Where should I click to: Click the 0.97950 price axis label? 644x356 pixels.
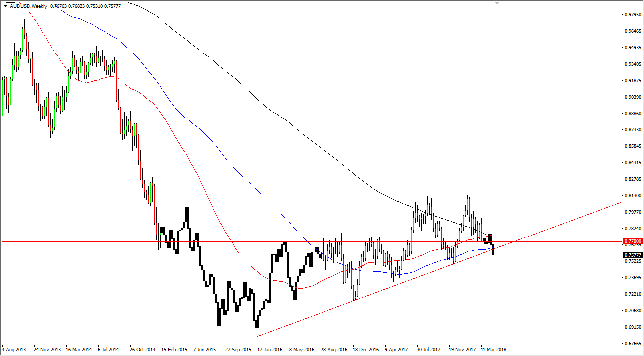[632, 15]
